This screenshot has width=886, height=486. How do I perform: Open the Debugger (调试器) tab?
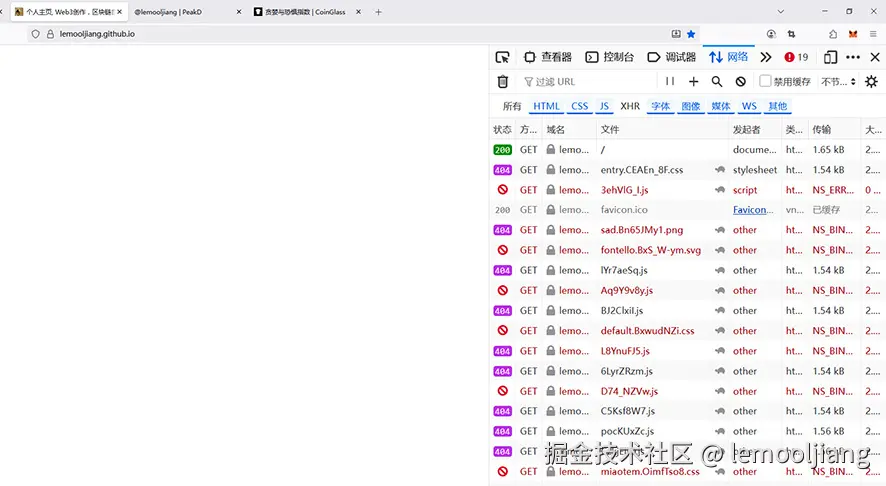(671, 57)
